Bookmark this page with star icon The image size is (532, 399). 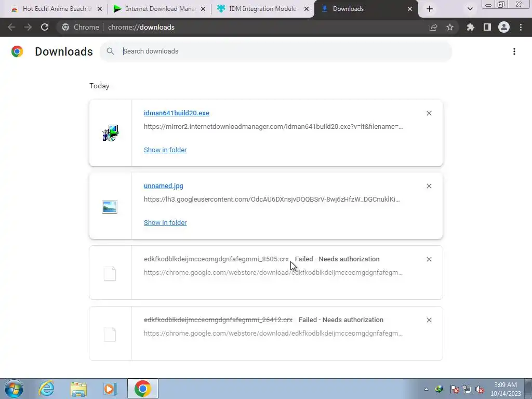point(450,27)
